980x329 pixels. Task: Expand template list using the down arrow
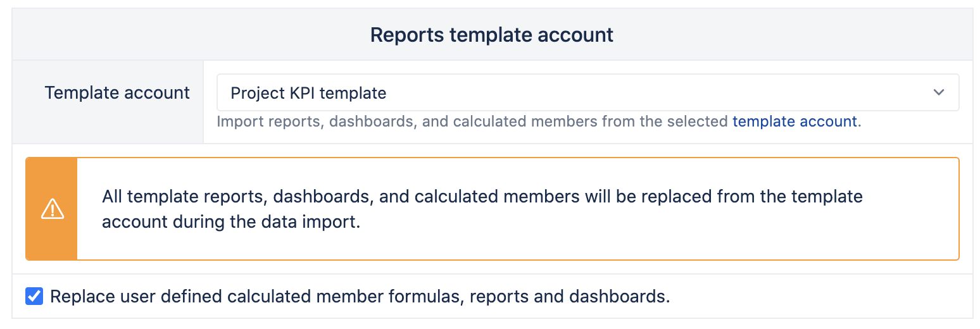point(939,93)
